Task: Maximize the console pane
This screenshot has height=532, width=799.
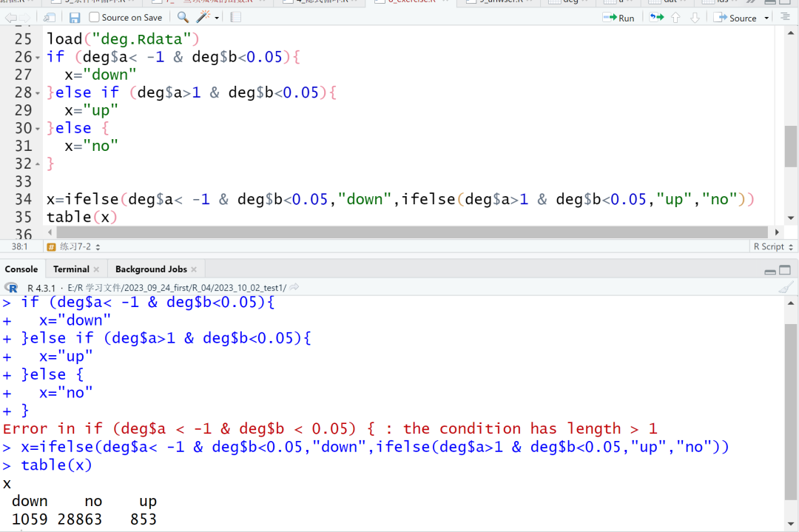Action: 785,270
